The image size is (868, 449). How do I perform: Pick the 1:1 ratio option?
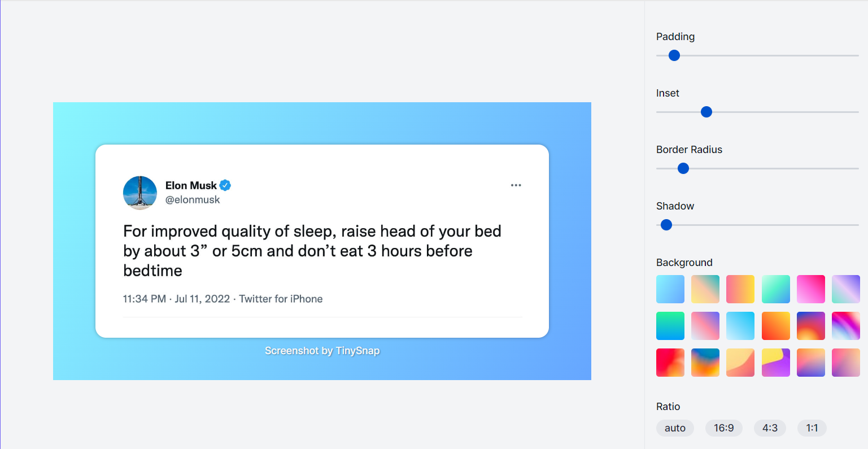[x=812, y=428]
